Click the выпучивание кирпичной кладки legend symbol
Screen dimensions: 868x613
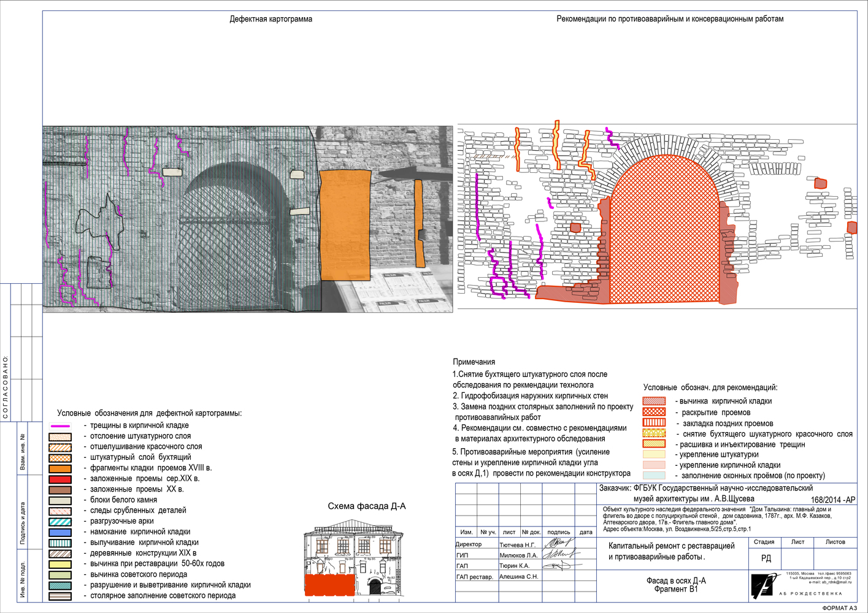(60, 543)
